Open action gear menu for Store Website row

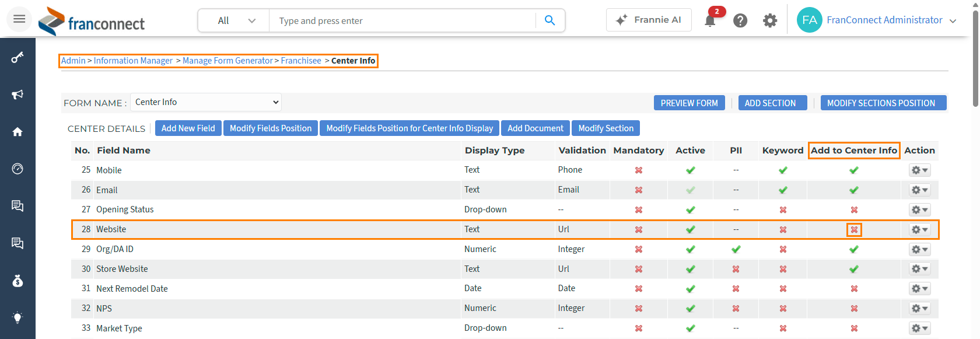pos(919,269)
